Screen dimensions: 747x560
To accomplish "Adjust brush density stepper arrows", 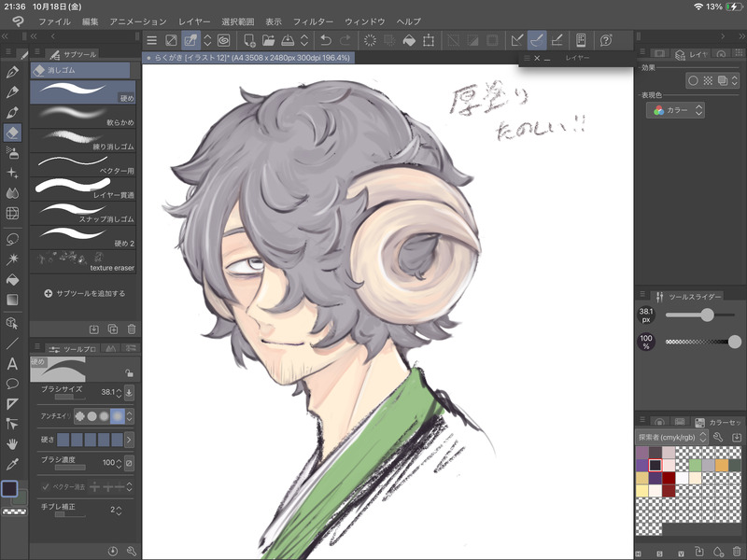I will click(x=119, y=463).
